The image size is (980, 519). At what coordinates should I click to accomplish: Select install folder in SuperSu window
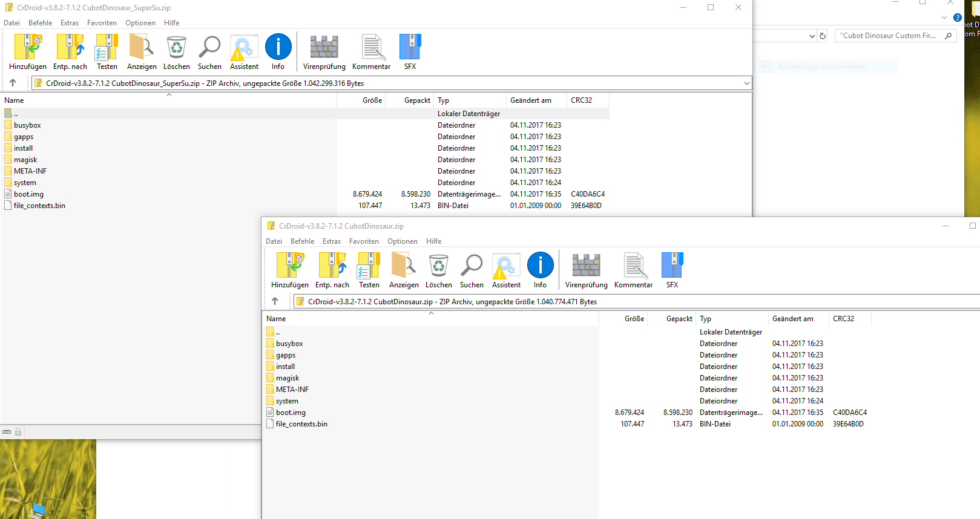click(x=23, y=148)
